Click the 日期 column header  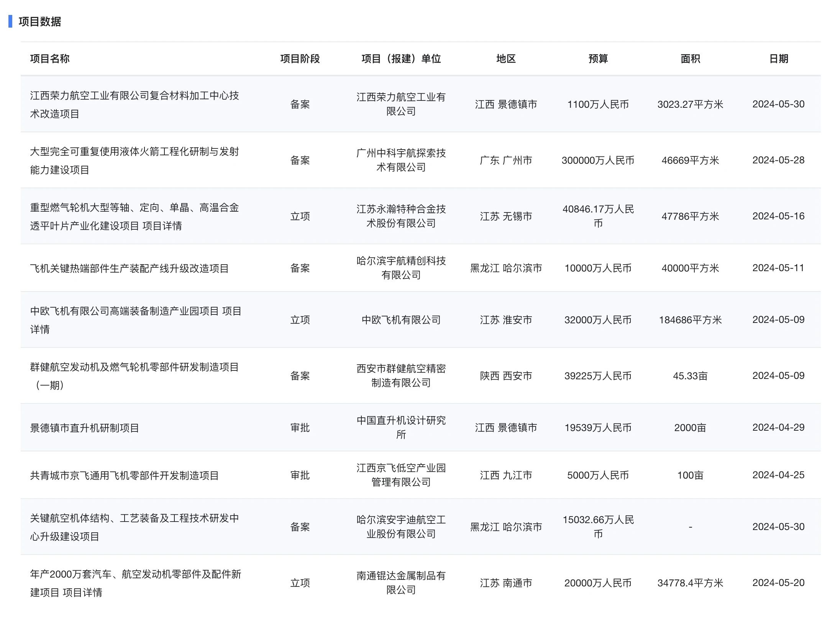778,59
